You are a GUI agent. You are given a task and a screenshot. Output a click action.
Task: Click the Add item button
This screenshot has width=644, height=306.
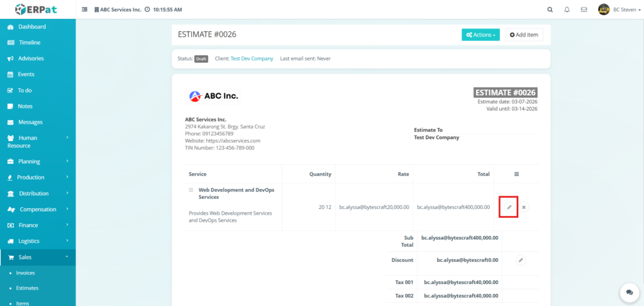[524, 35]
